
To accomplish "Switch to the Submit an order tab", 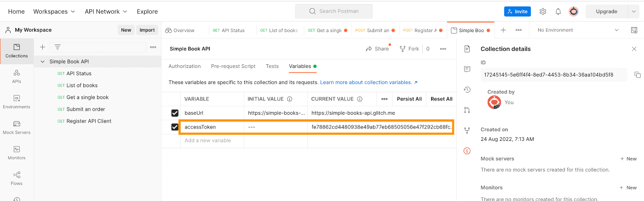I will [x=374, y=30].
